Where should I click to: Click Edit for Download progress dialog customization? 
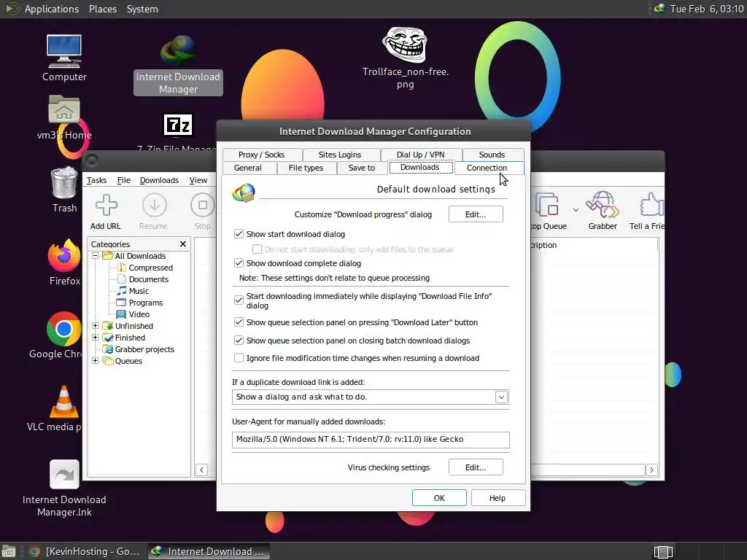pyautogui.click(x=476, y=214)
